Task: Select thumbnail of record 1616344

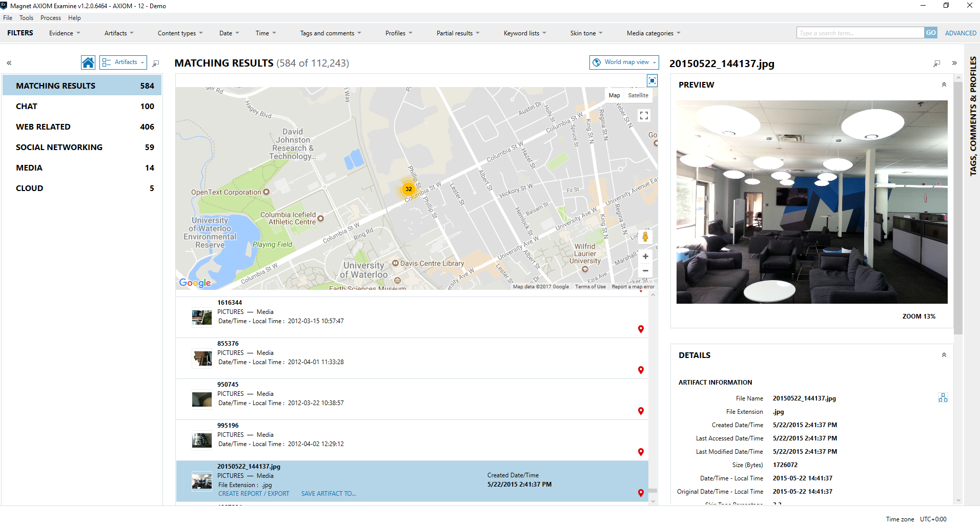Action: [202, 317]
